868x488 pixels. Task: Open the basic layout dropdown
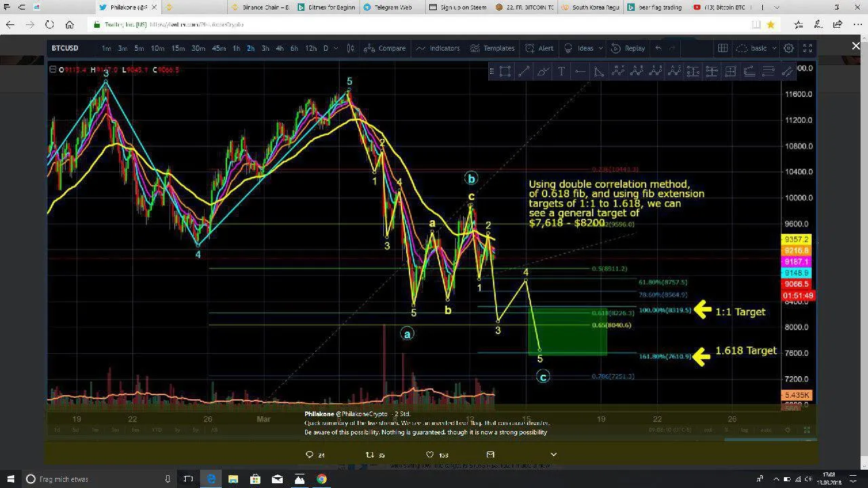tap(755, 48)
